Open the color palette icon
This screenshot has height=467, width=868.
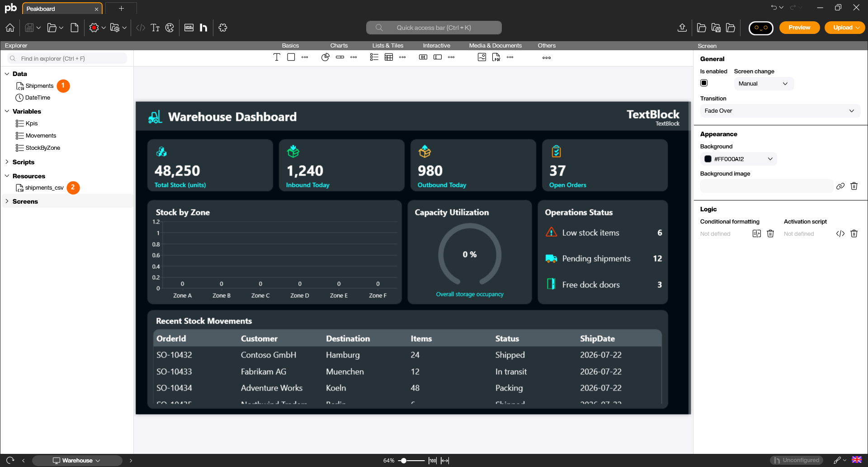coord(170,28)
